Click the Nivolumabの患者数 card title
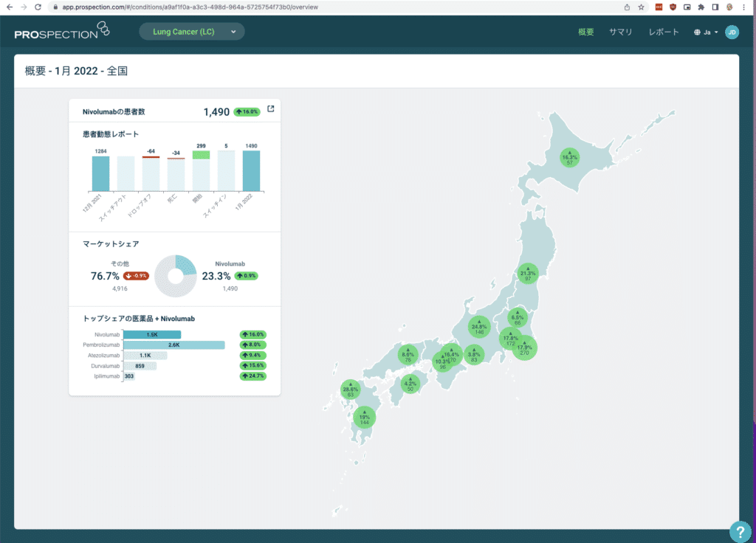 tap(114, 112)
